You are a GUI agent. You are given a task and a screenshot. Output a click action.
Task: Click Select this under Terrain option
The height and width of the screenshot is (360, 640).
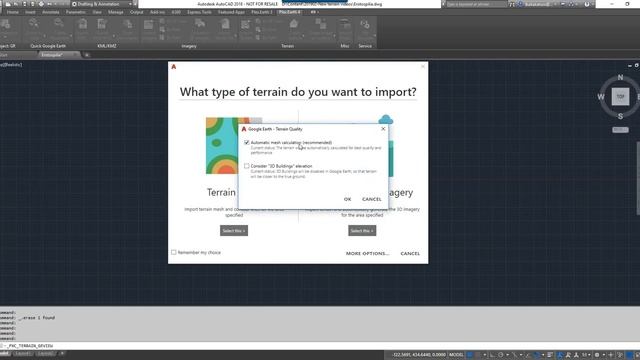click(234, 231)
